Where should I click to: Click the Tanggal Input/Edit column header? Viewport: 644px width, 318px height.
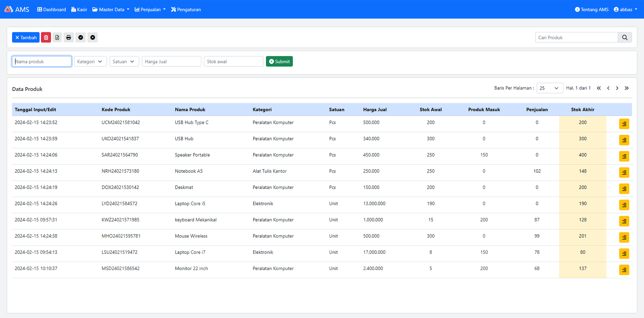click(x=36, y=110)
